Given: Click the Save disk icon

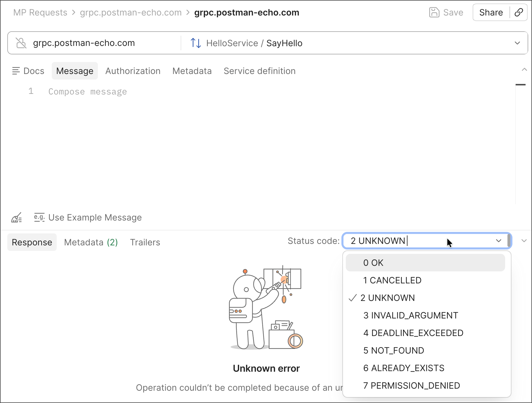Looking at the screenshot, I should (x=434, y=13).
